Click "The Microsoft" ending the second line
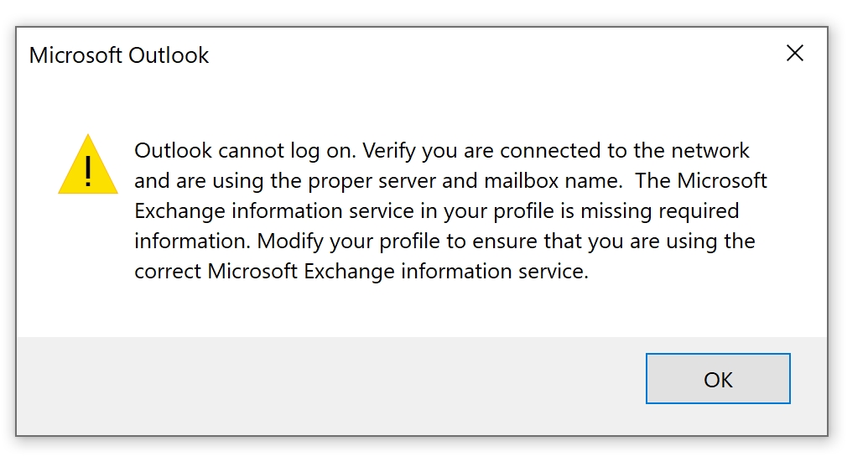868x467 pixels. [x=703, y=181]
